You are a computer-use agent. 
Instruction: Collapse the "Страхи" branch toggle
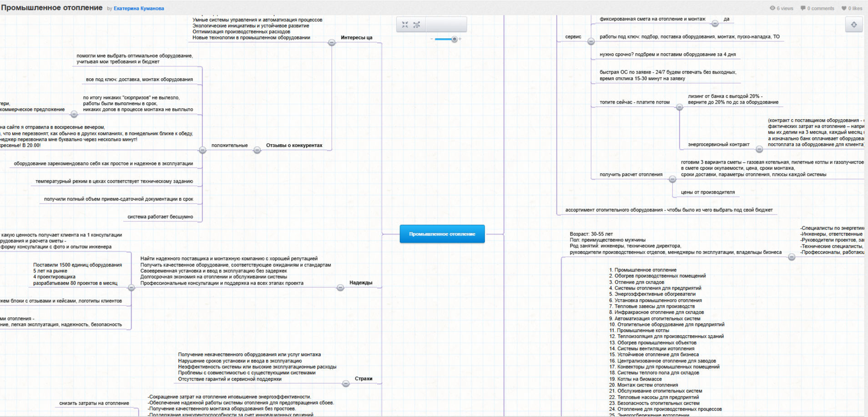(346, 383)
